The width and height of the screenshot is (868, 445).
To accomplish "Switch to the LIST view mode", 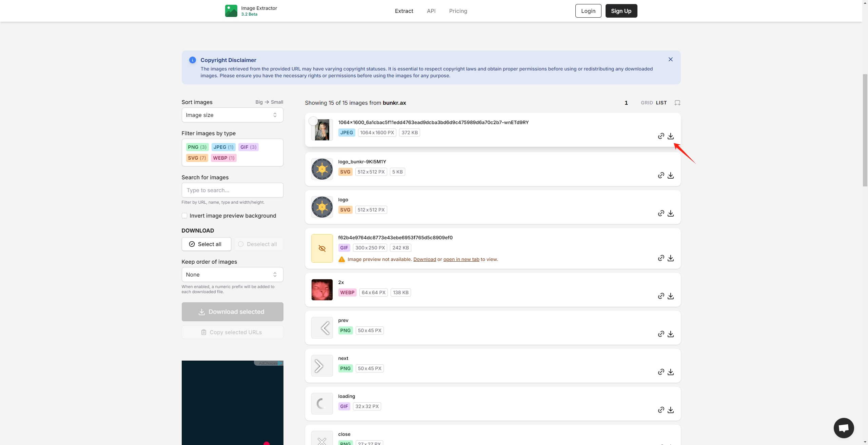I will click(662, 103).
